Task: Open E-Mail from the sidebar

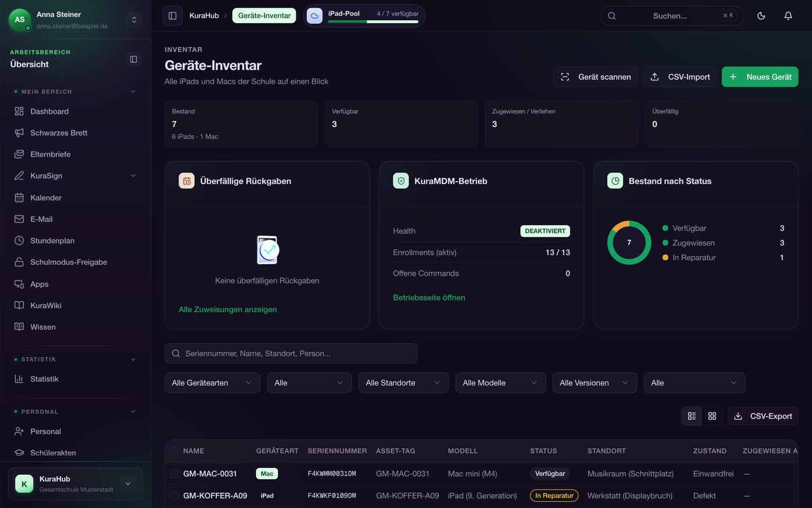Action: [x=75, y=219]
